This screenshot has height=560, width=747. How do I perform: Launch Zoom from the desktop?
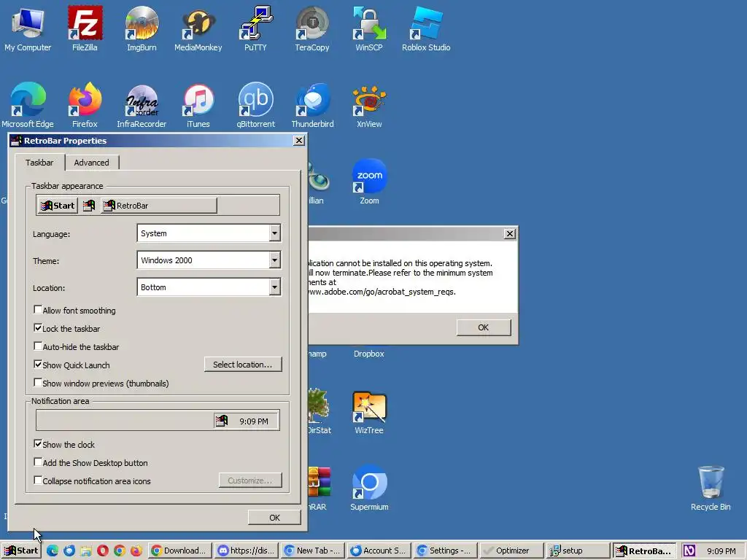coord(369,182)
